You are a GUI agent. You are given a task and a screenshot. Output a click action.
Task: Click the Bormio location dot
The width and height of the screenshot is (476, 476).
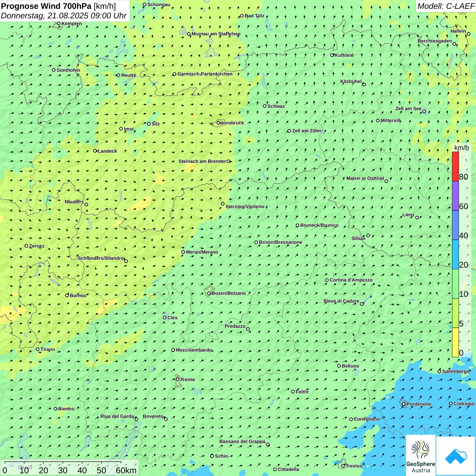[67, 295]
